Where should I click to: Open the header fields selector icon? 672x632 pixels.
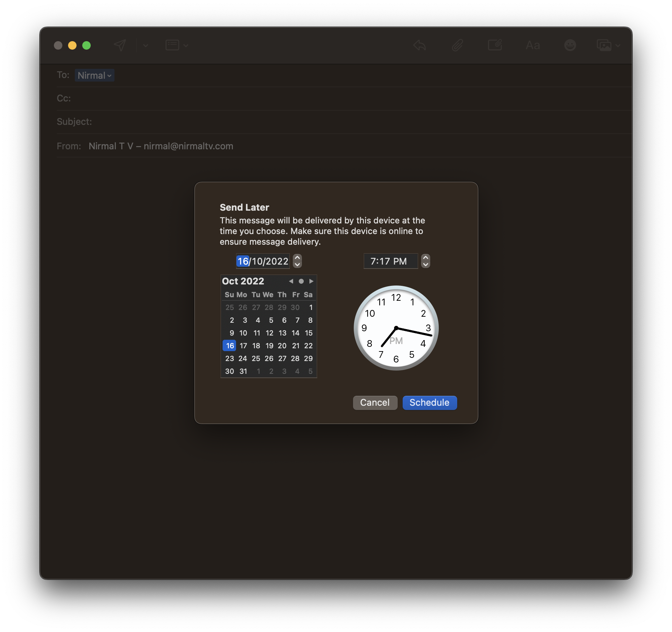[172, 45]
